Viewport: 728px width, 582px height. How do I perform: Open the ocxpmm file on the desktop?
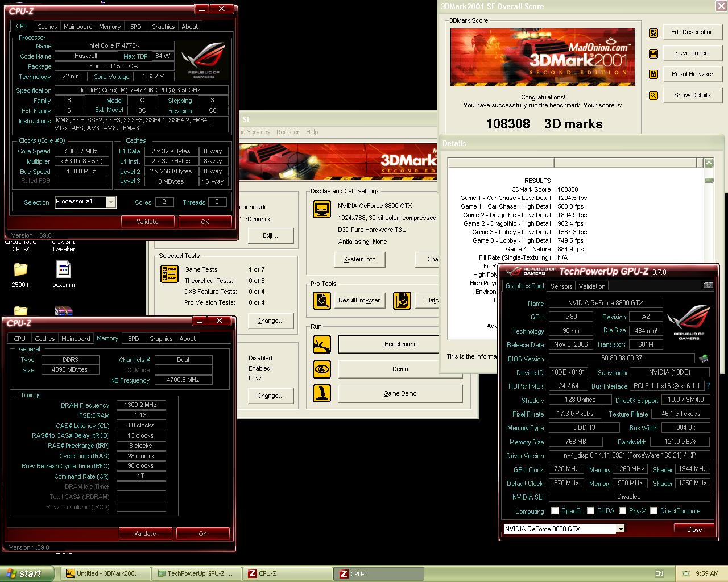(63, 273)
